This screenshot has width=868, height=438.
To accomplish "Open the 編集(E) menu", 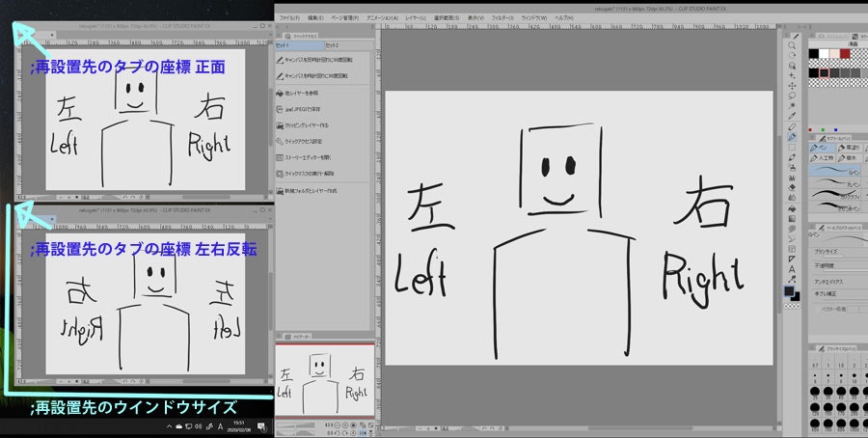I will 315,17.
